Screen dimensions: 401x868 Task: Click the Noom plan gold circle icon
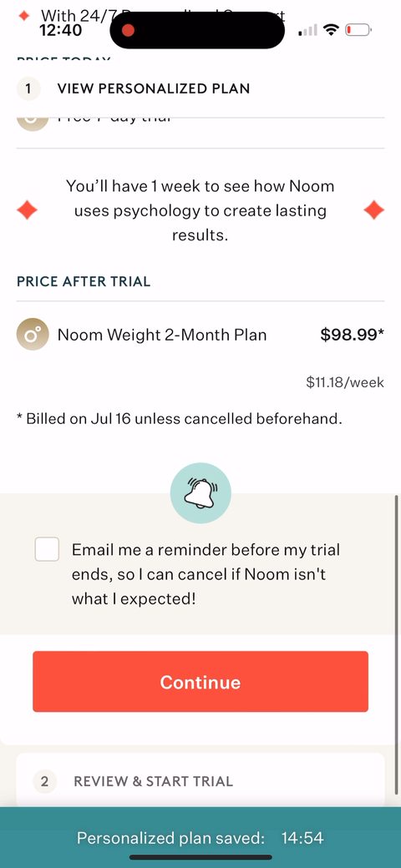(x=33, y=335)
